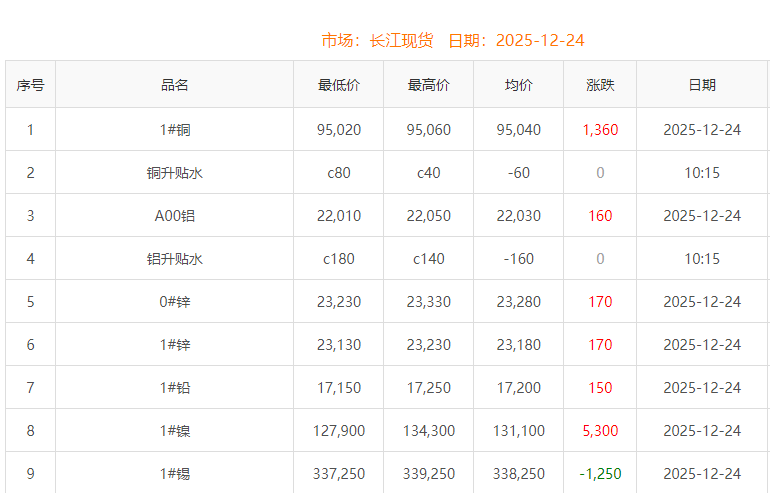Select the 1#铜 product name cell
Screen dimensions: 770x493
click(174, 130)
